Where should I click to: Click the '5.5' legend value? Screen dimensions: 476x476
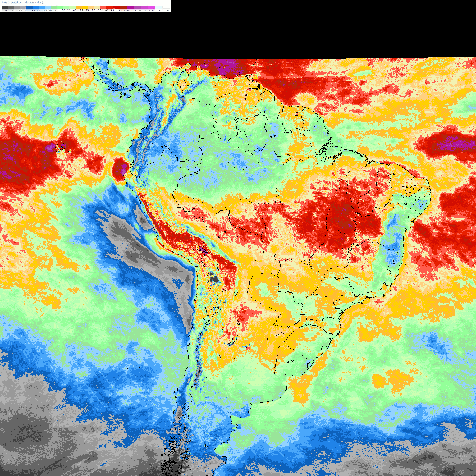coord(69,10)
